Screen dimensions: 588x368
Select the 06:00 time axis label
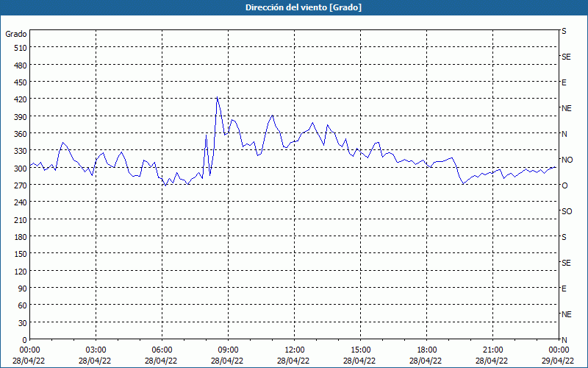pos(162,350)
